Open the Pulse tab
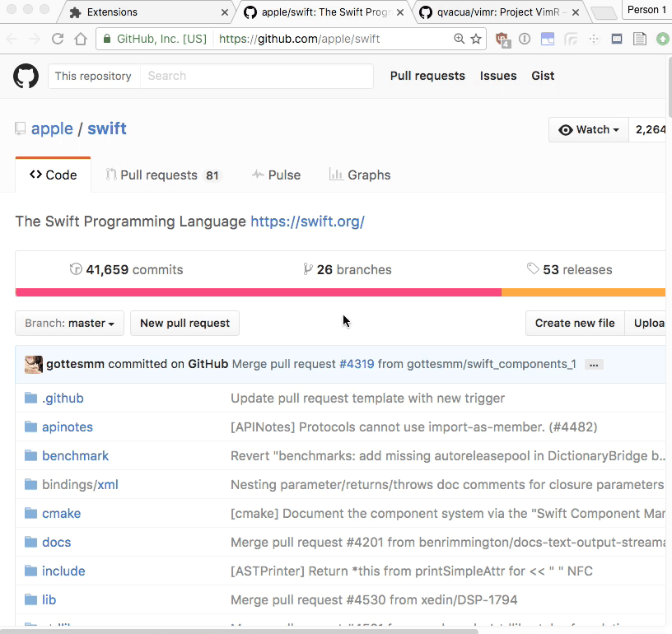 point(277,175)
